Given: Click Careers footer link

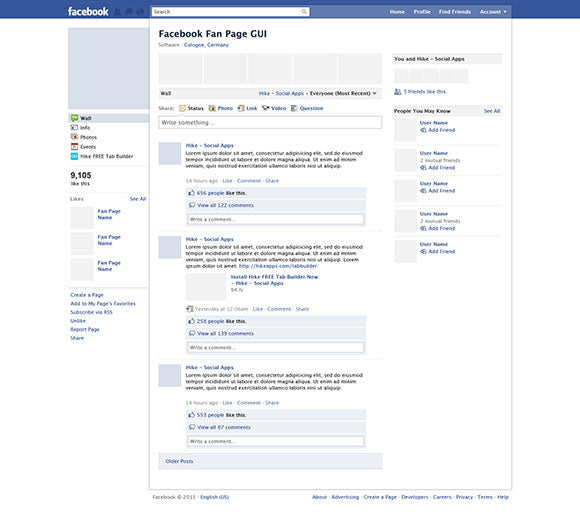Looking at the screenshot, I should pos(442,497).
